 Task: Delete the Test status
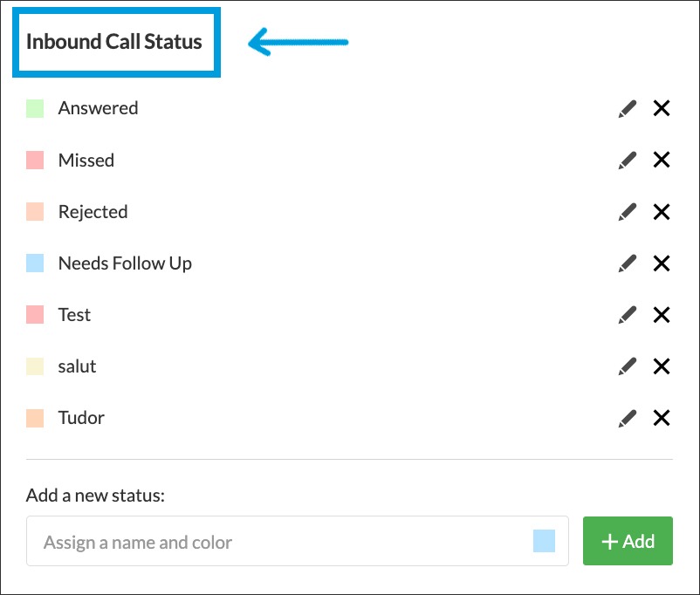pyautogui.click(x=662, y=315)
